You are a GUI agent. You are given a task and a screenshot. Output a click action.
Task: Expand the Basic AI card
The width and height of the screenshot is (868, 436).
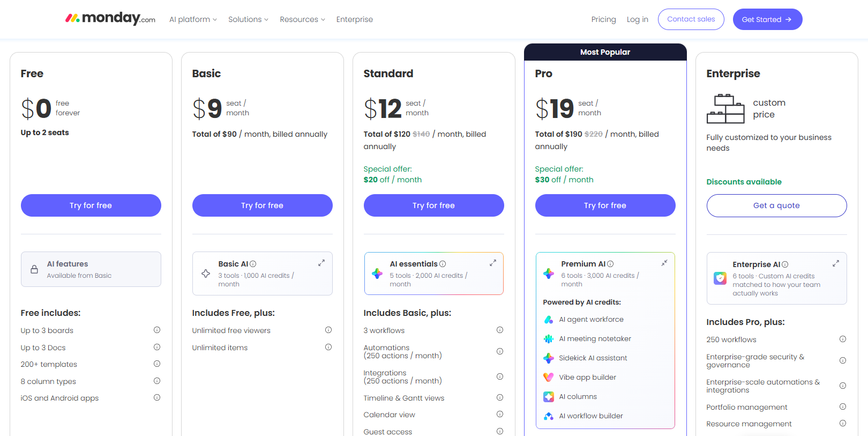321,263
